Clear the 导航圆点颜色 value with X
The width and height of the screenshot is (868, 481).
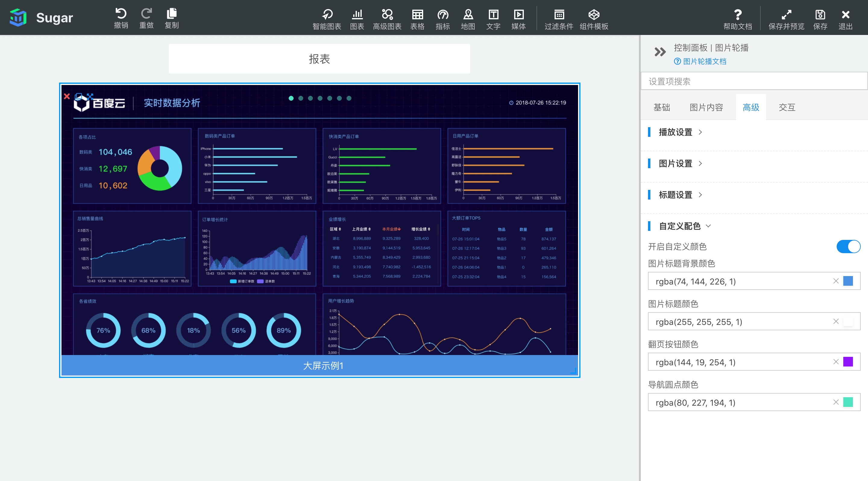836,402
